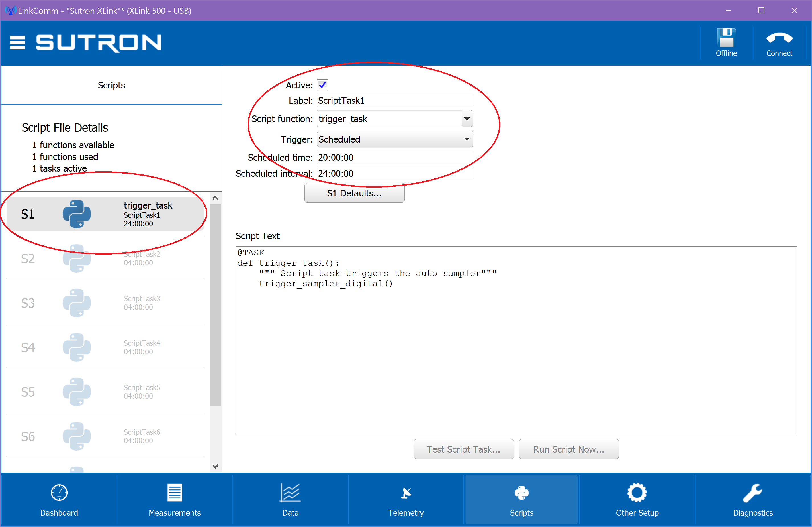Toggle the Active checkbox
Viewport: 812px width, 527px height.
coord(322,85)
